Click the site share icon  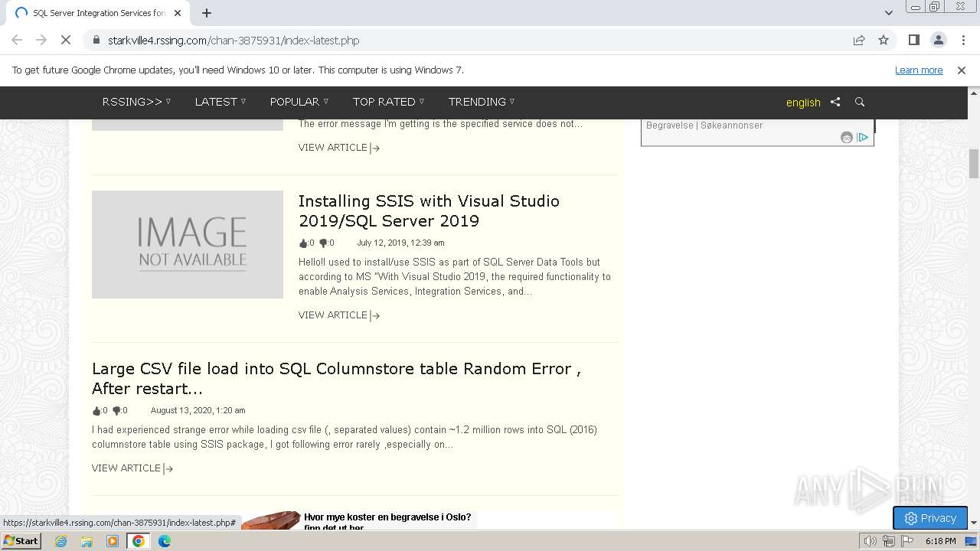835,102
